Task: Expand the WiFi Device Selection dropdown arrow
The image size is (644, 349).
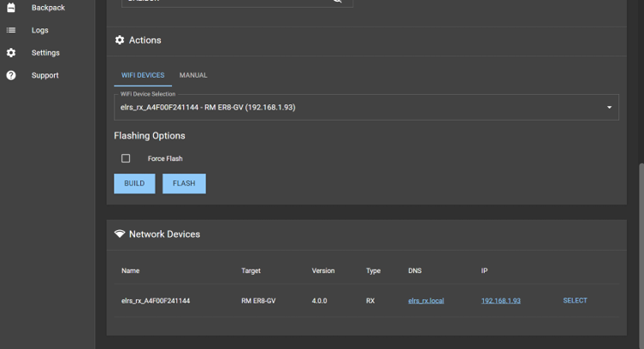Action: [609, 108]
